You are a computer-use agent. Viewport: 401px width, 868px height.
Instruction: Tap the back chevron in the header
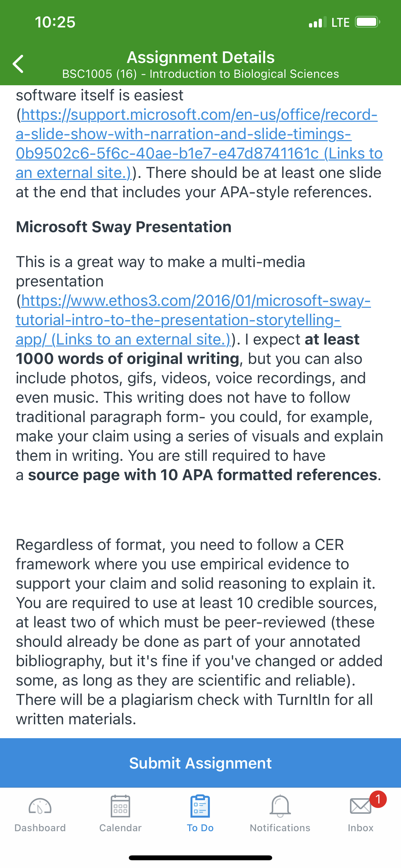click(18, 64)
